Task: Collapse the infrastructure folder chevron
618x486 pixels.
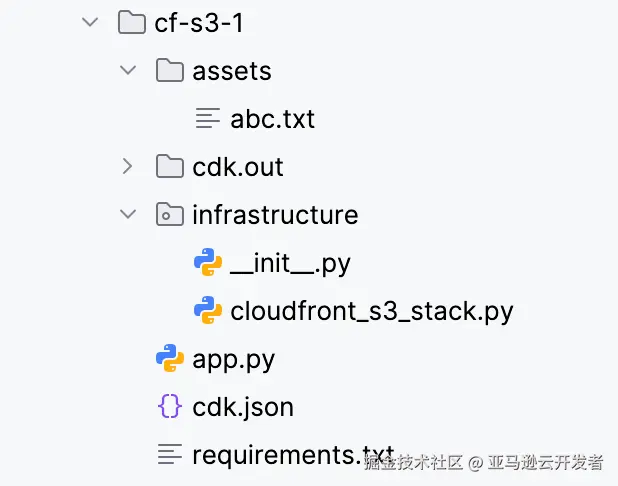Action: pos(127,214)
